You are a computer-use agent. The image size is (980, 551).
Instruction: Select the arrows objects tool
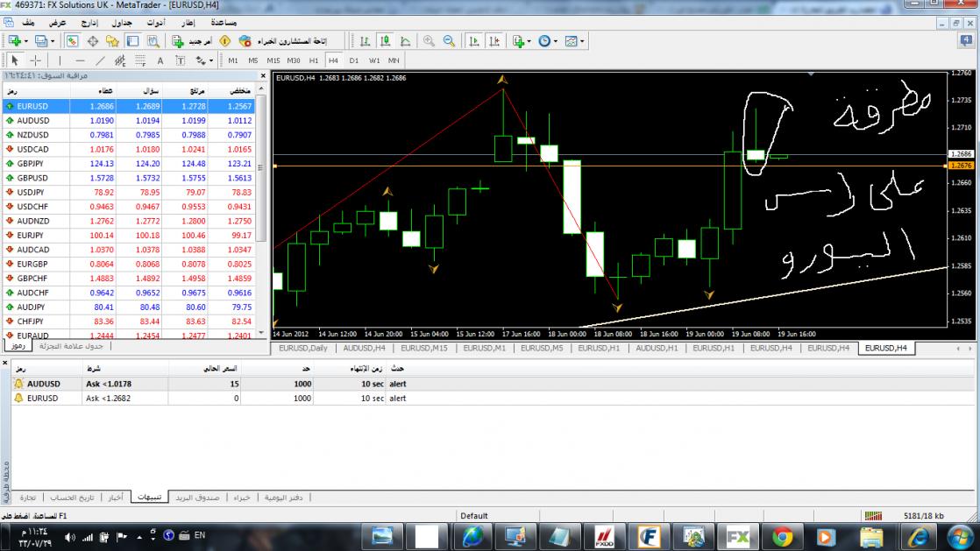(x=201, y=60)
